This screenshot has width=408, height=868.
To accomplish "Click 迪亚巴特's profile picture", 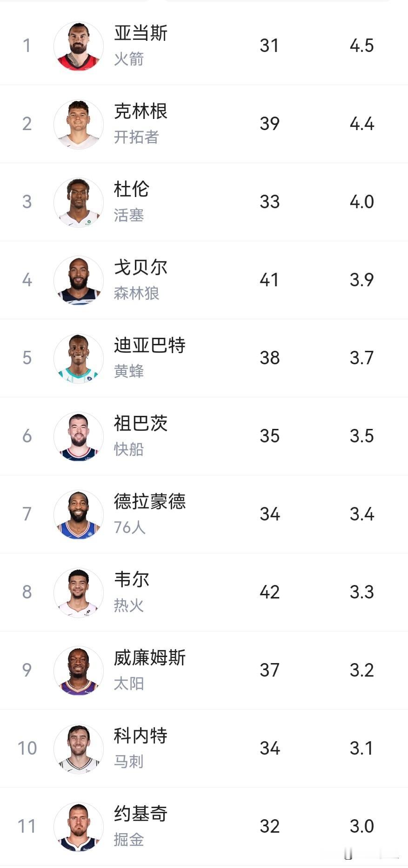I will [78, 358].
